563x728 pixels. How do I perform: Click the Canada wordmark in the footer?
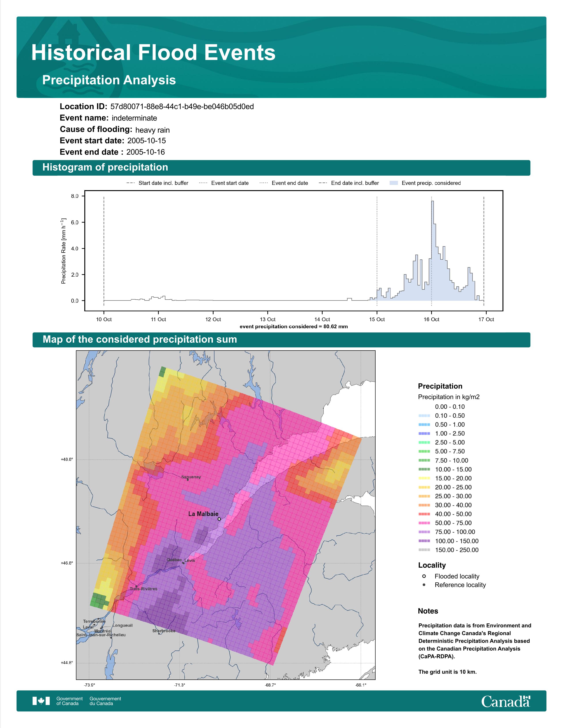(x=506, y=701)
